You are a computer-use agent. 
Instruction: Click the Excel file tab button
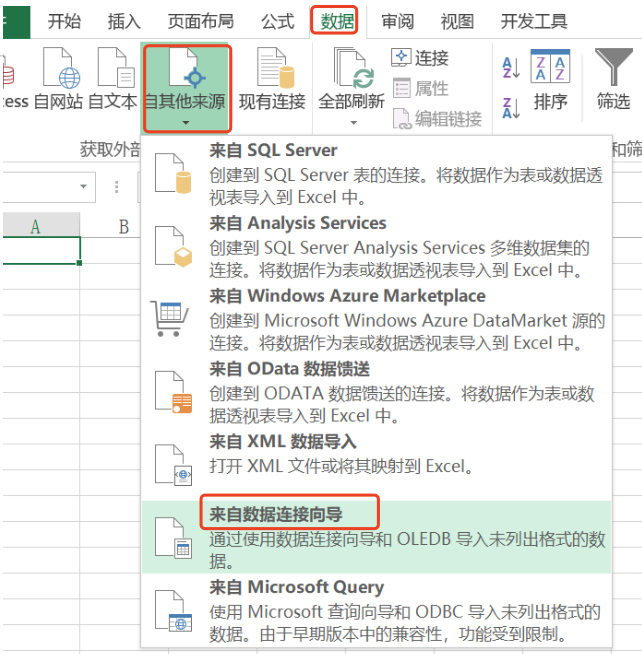[x=16, y=22]
